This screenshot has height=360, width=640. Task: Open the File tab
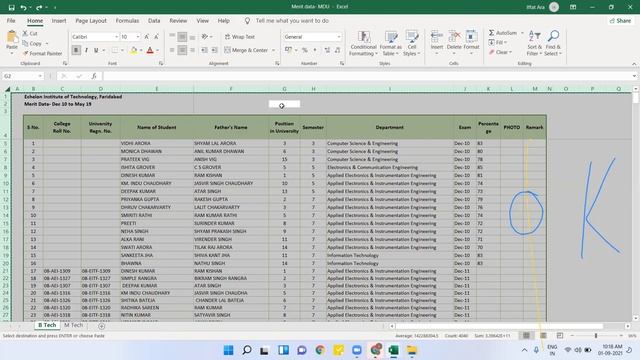tap(11, 20)
